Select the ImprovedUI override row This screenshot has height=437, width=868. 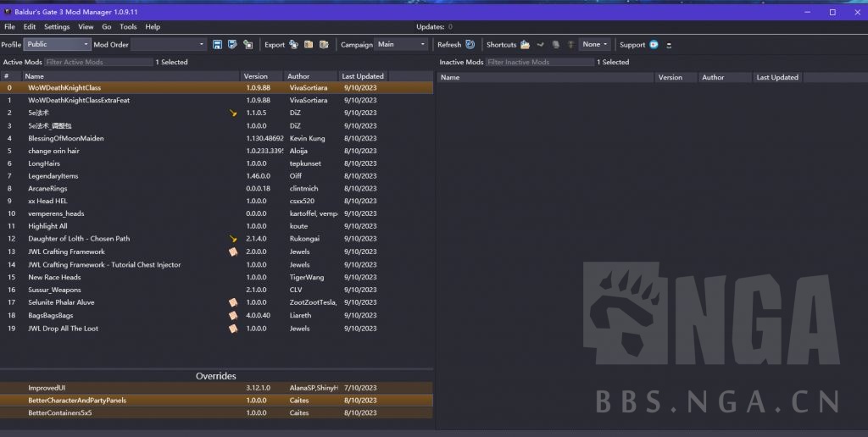[216, 388]
